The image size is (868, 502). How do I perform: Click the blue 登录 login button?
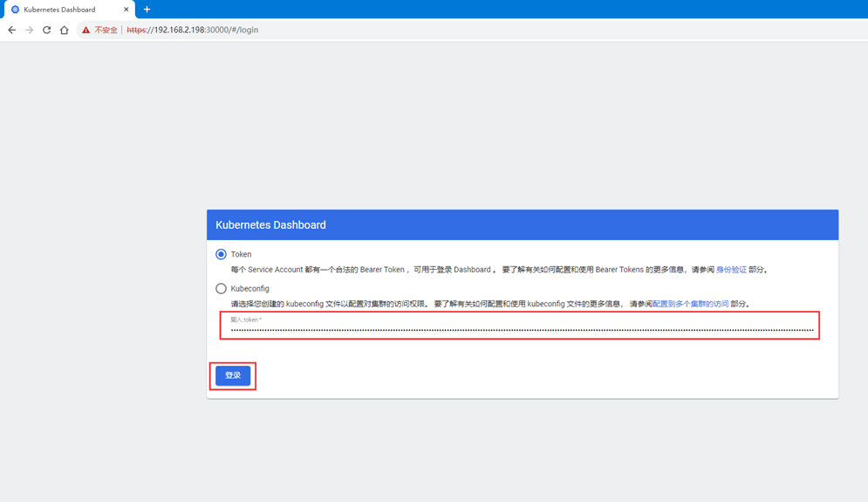233,375
